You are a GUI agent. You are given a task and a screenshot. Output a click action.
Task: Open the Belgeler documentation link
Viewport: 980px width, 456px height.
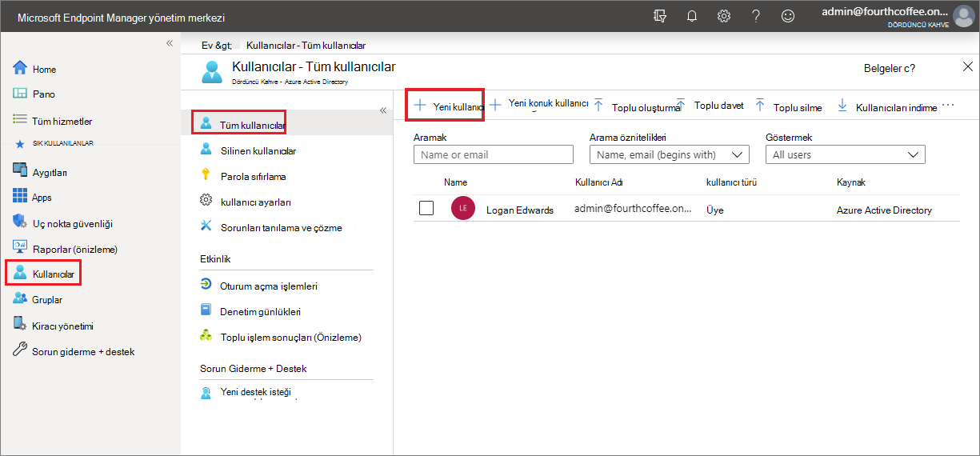coord(890,69)
